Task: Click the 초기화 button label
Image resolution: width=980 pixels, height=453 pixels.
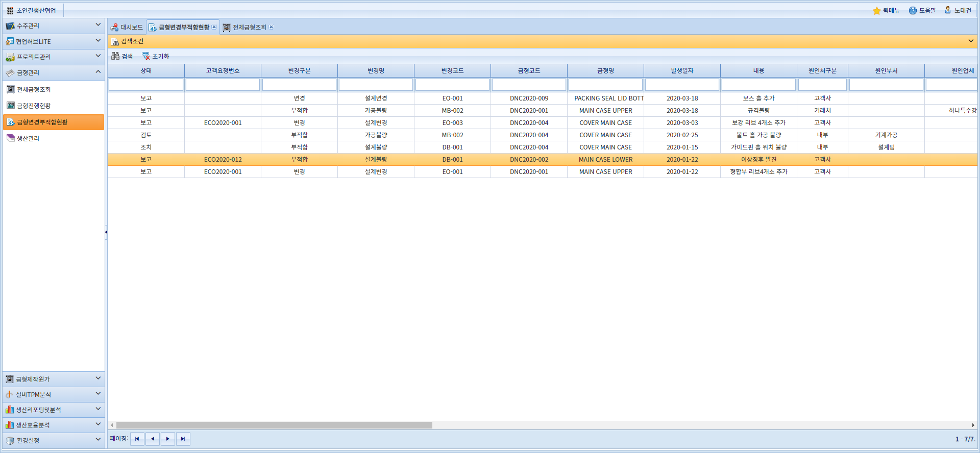Action: click(161, 57)
